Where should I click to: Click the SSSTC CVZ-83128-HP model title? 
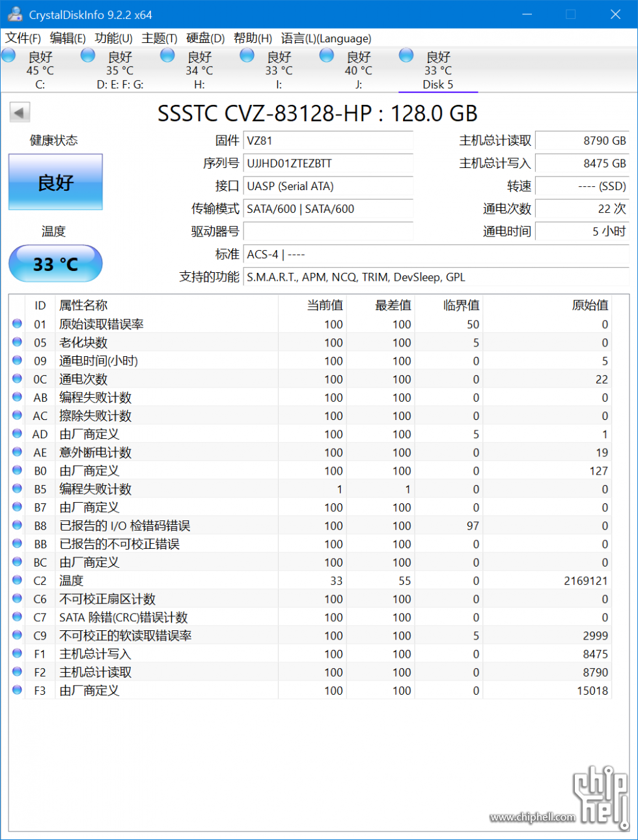(x=318, y=113)
